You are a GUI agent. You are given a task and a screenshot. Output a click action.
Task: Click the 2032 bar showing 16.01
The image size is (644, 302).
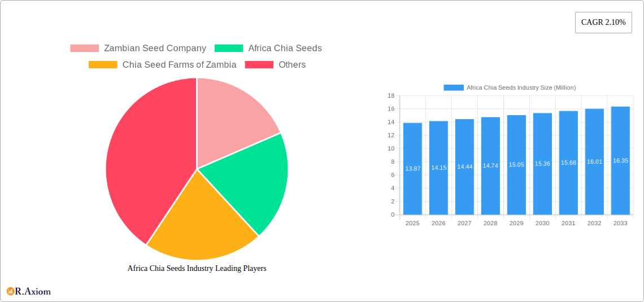(x=594, y=161)
